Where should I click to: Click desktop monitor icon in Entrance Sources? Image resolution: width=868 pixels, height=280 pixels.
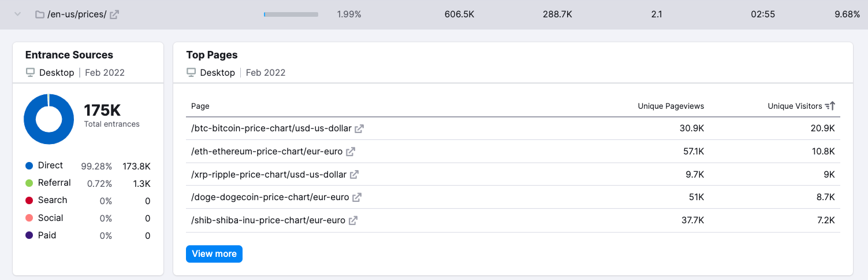31,72
